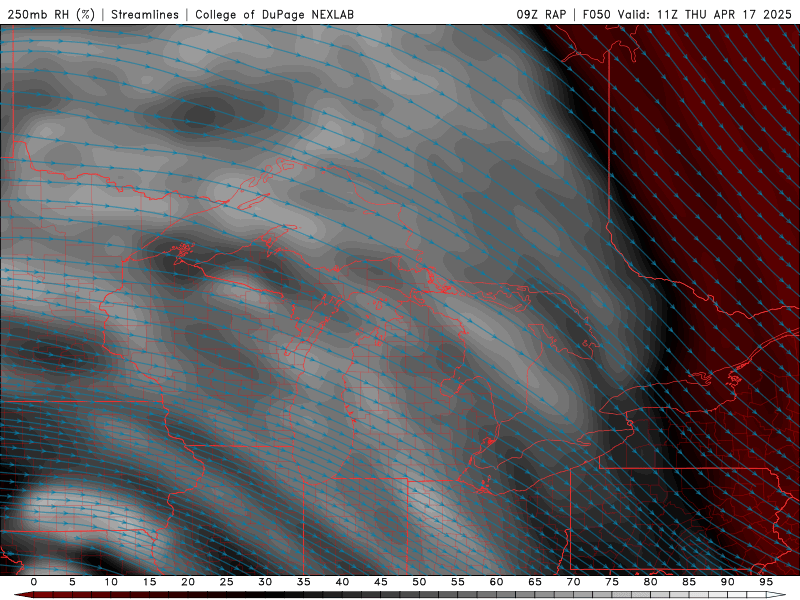Click the "60" scale tick label

496,582
